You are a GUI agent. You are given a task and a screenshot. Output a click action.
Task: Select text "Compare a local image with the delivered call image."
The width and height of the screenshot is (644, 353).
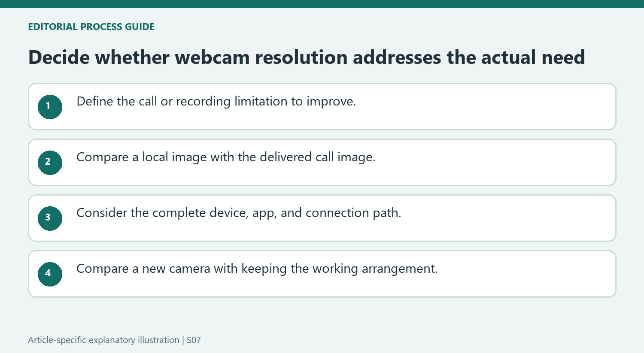226,157
